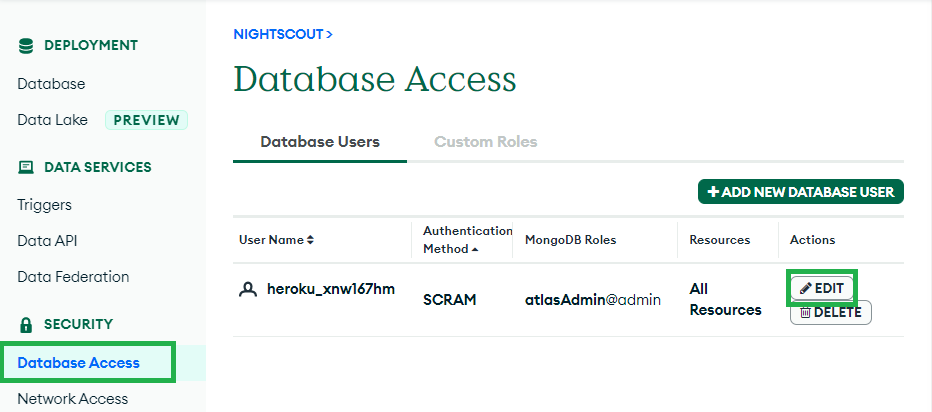Viewport: 932px width, 412px height.
Task: Click the Database Access page heading
Action: 375,80
